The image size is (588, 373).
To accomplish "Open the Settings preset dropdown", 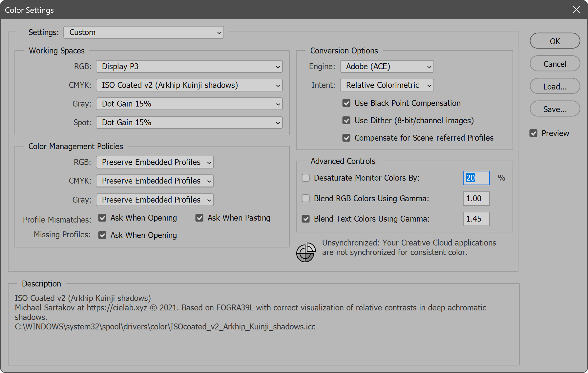I will (144, 32).
